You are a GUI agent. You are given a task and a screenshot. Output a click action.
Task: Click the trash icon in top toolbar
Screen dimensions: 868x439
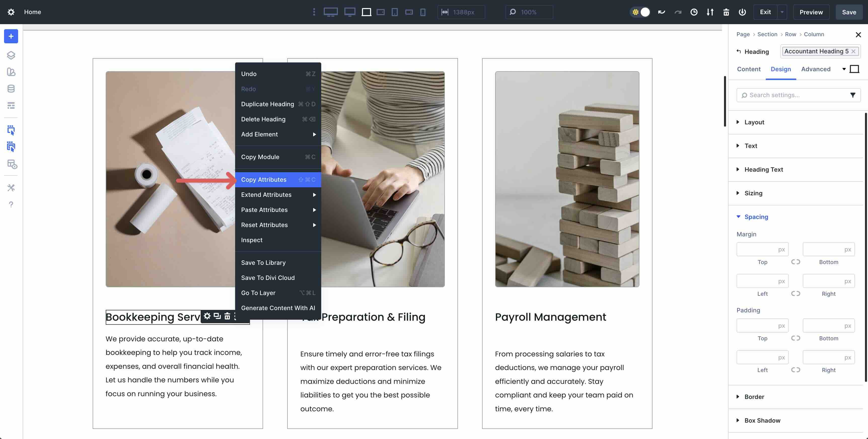coord(726,12)
